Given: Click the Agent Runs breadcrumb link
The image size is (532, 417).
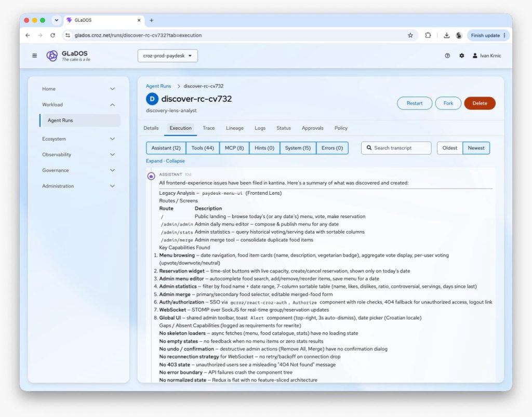Looking at the screenshot, I should (x=158, y=86).
